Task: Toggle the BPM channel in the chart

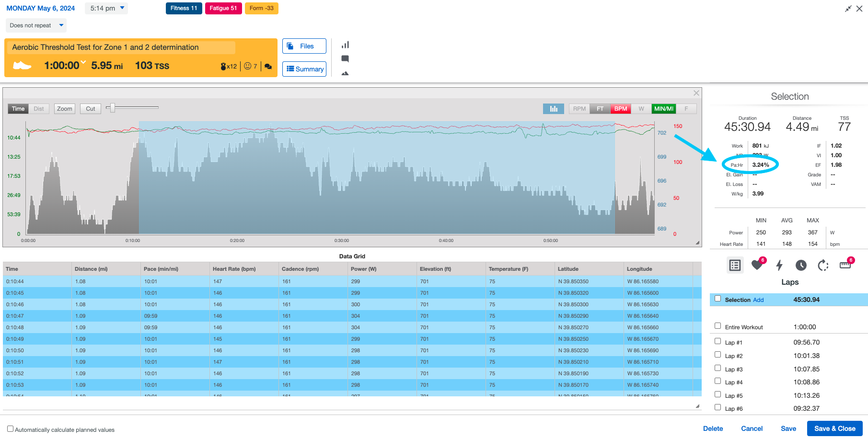Action: click(x=620, y=108)
